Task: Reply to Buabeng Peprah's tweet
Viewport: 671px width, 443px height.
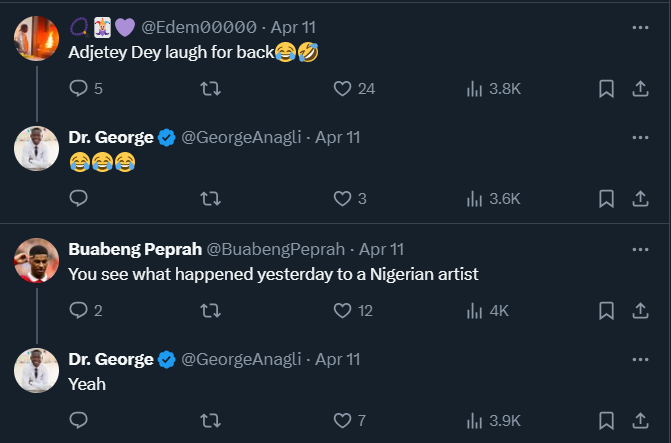Action: (x=80, y=310)
